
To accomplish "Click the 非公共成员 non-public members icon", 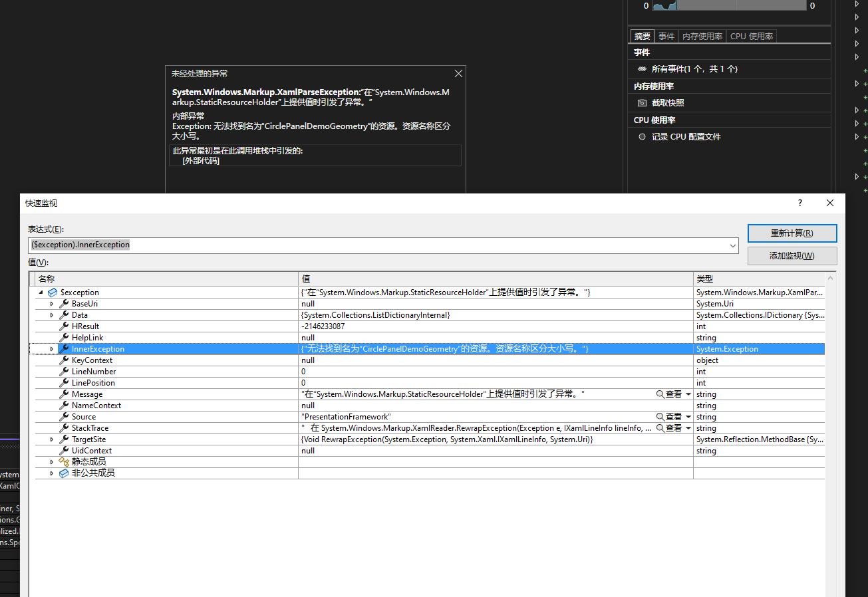I will point(65,473).
